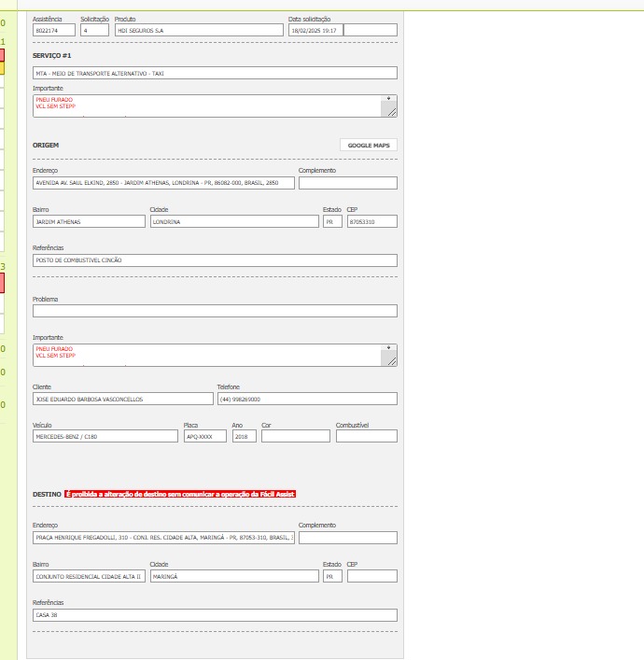Click the Data solicitação date field

[x=315, y=30]
